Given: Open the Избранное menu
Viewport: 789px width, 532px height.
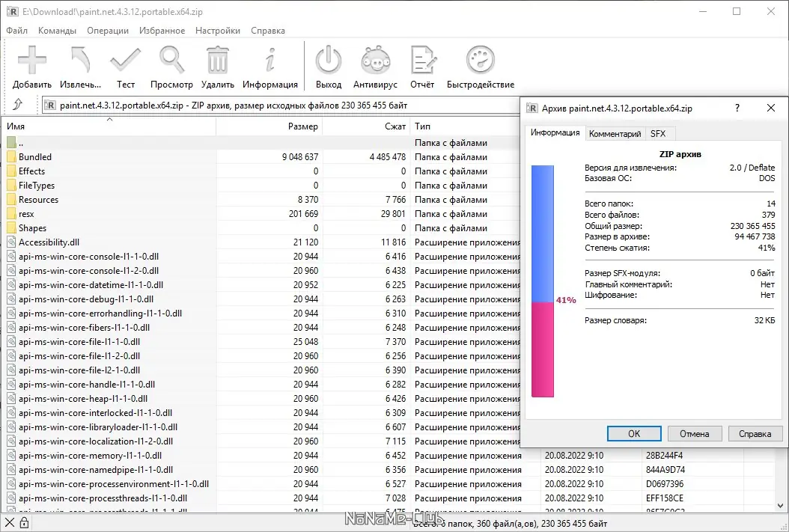Looking at the screenshot, I should 162,31.
